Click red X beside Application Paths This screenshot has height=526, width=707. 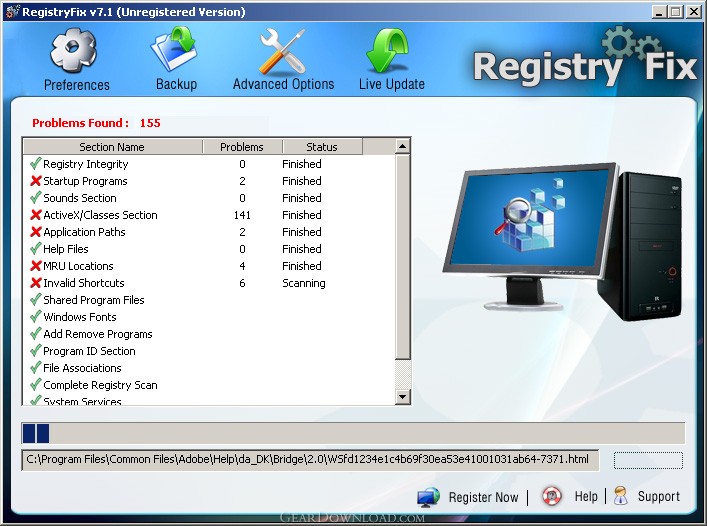[x=36, y=232]
